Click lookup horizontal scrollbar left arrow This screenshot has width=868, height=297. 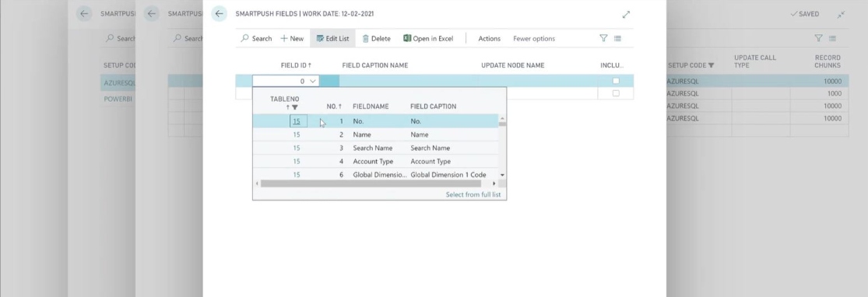(257, 183)
